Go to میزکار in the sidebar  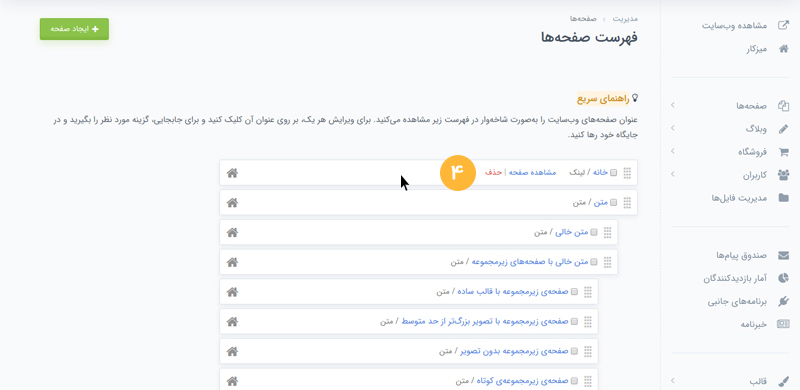click(756, 50)
